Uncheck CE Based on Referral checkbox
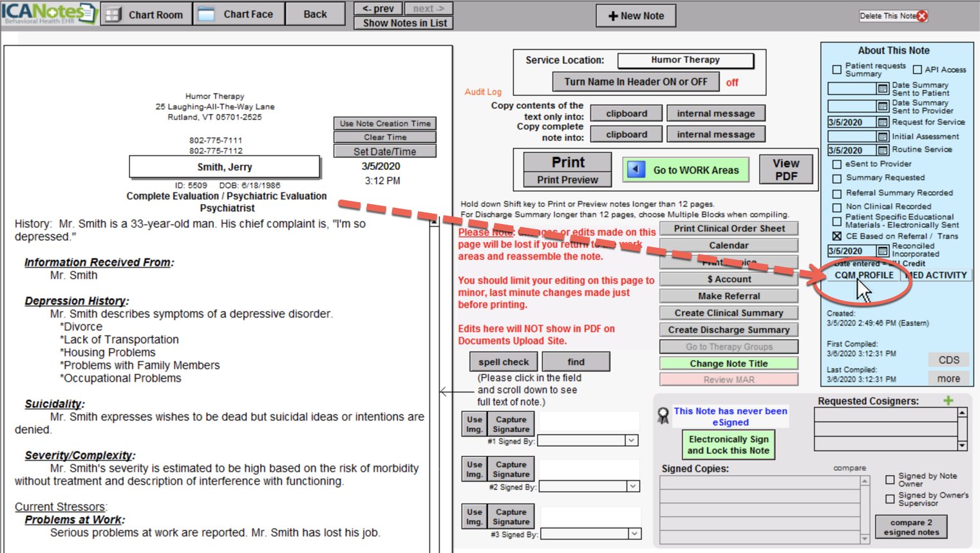This screenshot has height=553, width=980. (836, 236)
